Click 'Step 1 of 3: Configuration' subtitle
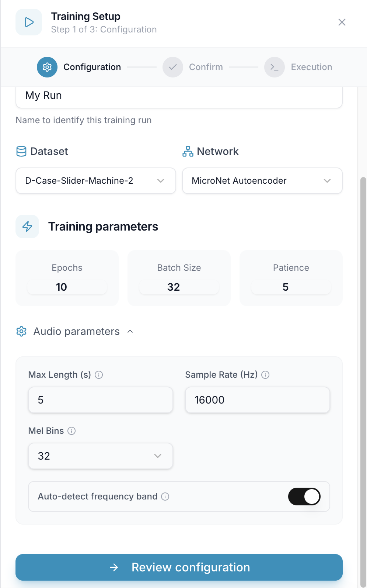 (104, 30)
